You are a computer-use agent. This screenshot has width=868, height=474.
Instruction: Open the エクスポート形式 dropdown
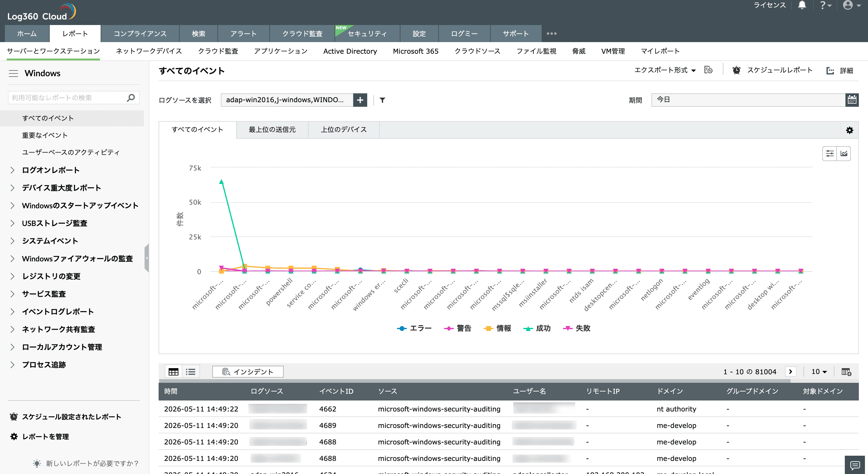[665, 70]
